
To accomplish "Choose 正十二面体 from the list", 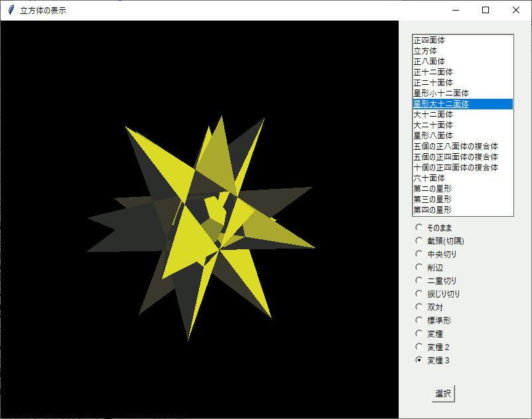I will 462,72.
